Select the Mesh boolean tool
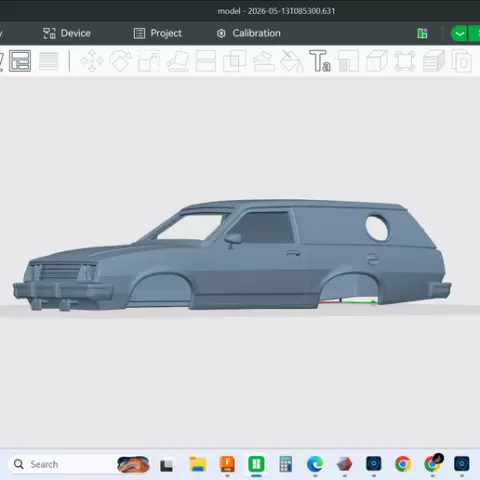This screenshot has height=480, width=480. point(234,61)
